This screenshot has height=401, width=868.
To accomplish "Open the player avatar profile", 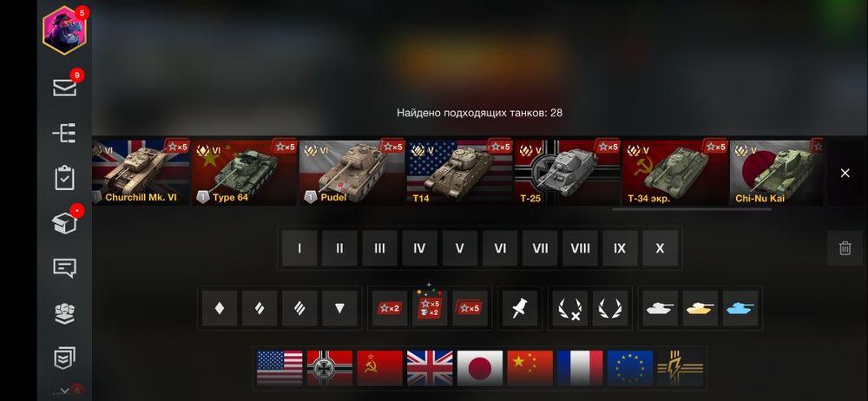I will [x=65, y=30].
